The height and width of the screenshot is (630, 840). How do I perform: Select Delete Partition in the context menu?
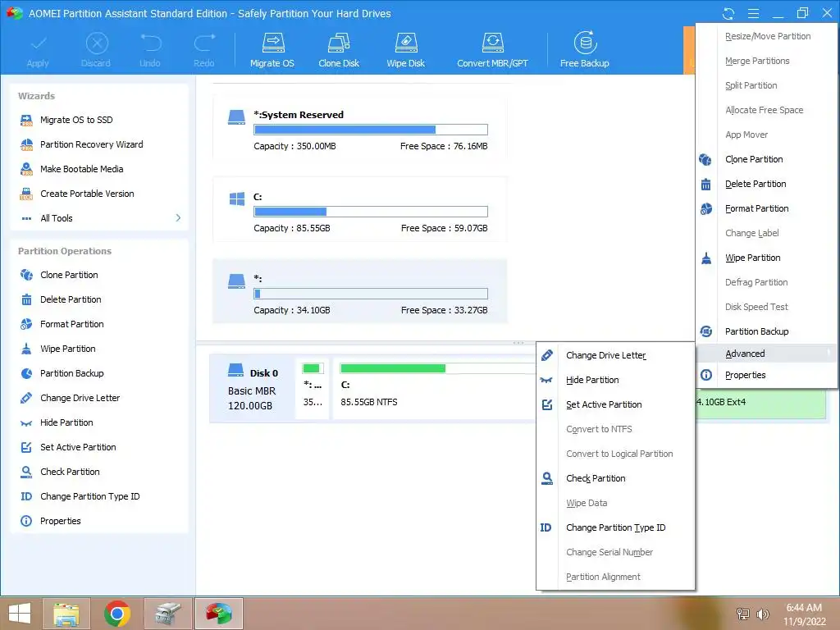(x=756, y=185)
